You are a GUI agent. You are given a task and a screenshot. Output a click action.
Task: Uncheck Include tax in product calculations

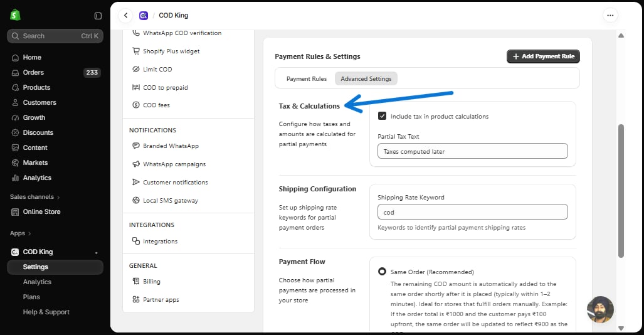[382, 116]
